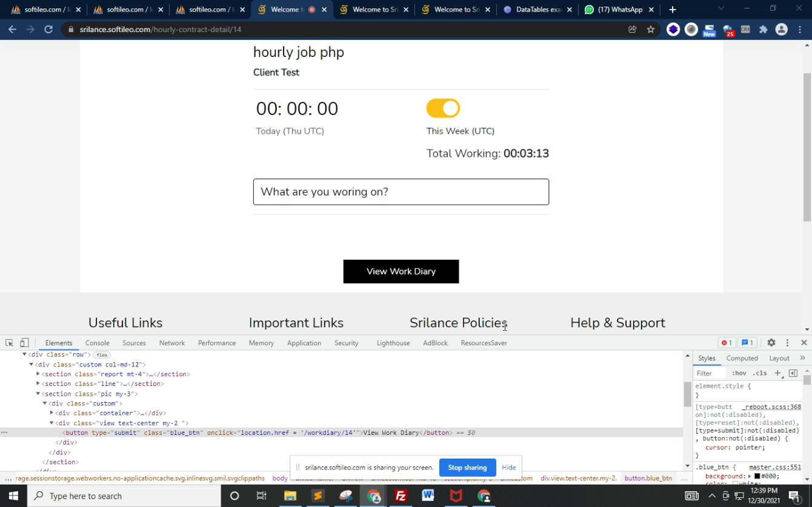This screenshot has width=812, height=507.
Task: Click the black background color swatch
Action: pyautogui.click(x=757, y=477)
